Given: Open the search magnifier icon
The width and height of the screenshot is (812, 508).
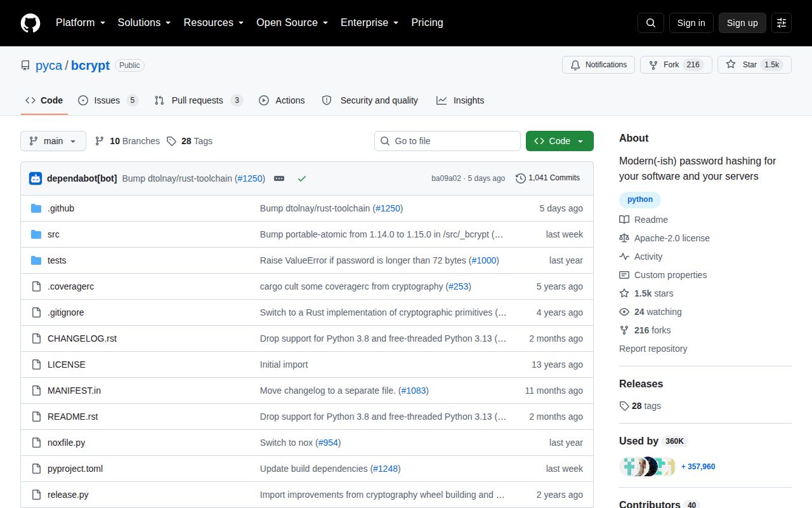Looking at the screenshot, I should click(651, 23).
